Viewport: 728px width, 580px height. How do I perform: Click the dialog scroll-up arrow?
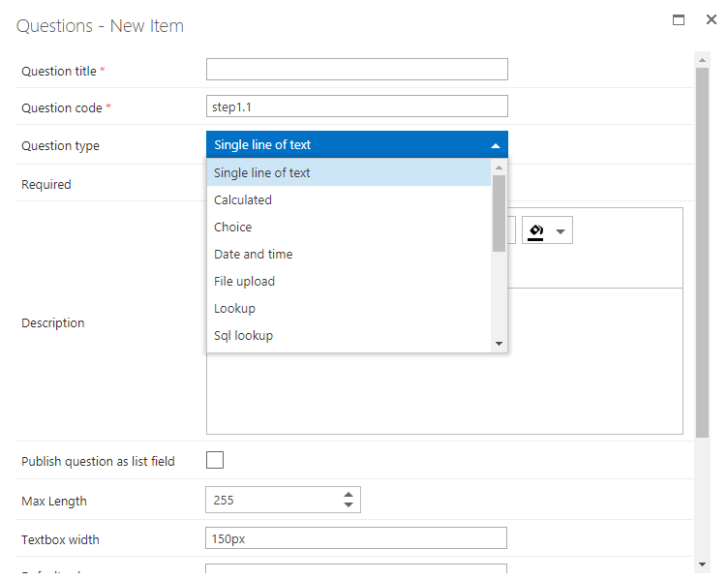pyautogui.click(x=702, y=60)
